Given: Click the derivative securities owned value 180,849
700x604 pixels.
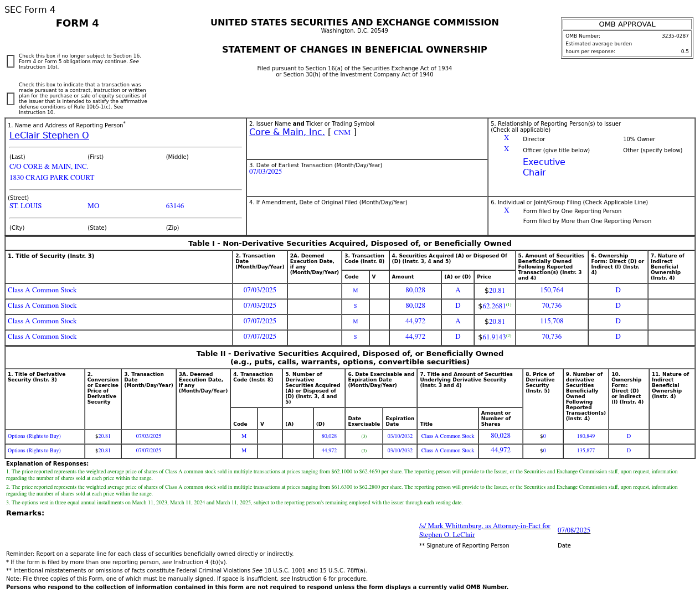Looking at the screenshot, I should coord(586,436).
